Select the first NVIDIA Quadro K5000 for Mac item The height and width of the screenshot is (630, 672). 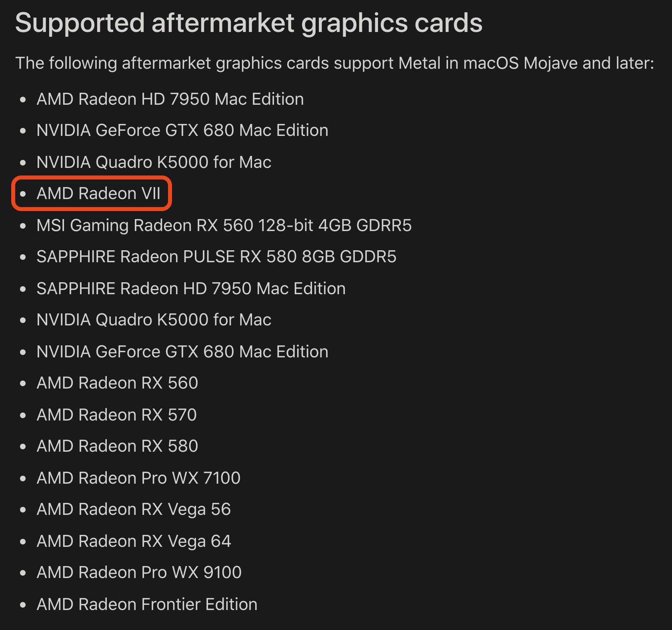pyautogui.click(x=154, y=162)
